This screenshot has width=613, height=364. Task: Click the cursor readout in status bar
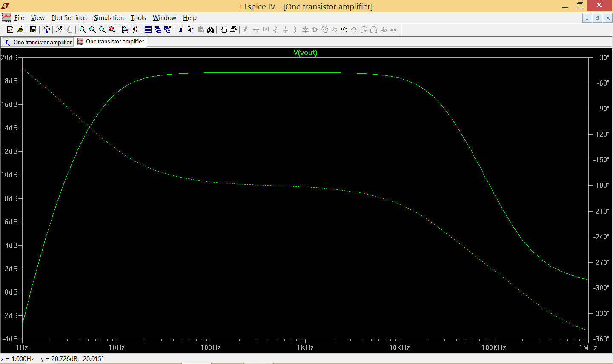(x=52, y=359)
